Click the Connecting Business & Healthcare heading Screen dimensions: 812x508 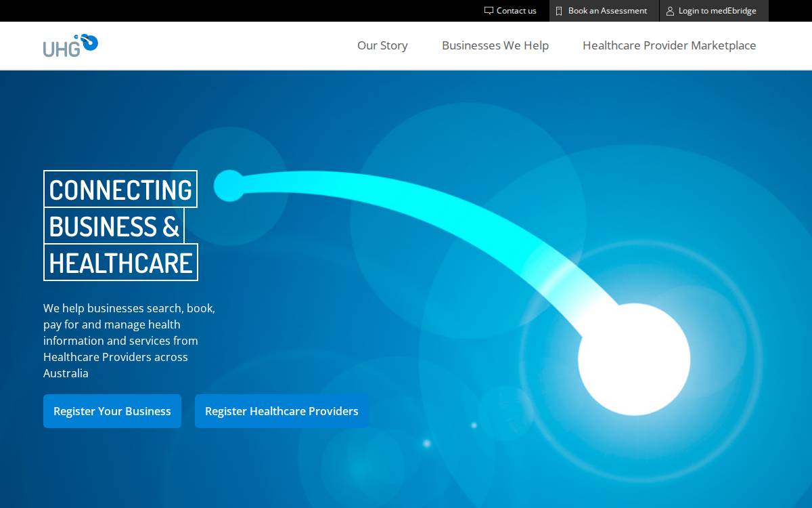[x=120, y=226]
